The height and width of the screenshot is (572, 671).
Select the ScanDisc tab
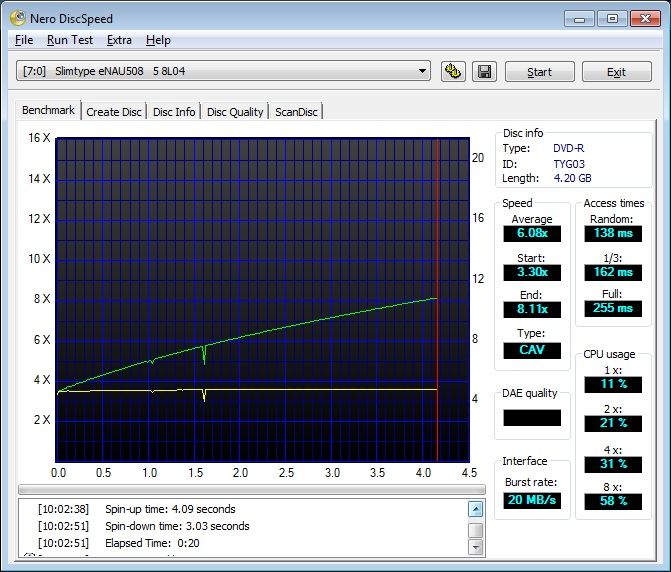tap(296, 112)
